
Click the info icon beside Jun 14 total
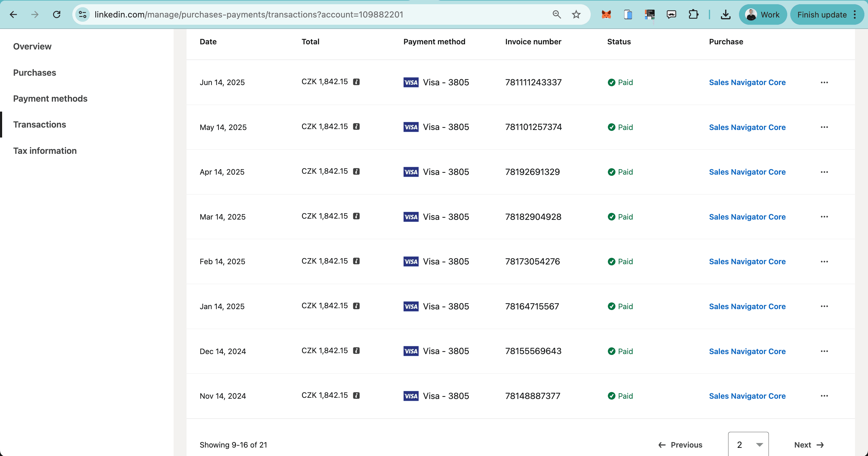pyautogui.click(x=356, y=82)
